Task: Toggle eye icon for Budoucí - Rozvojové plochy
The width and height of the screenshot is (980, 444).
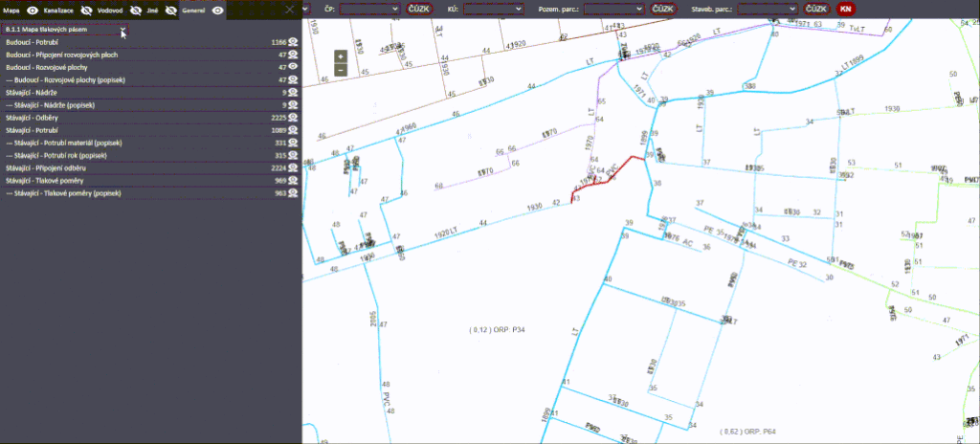Action: pyautogui.click(x=295, y=68)
